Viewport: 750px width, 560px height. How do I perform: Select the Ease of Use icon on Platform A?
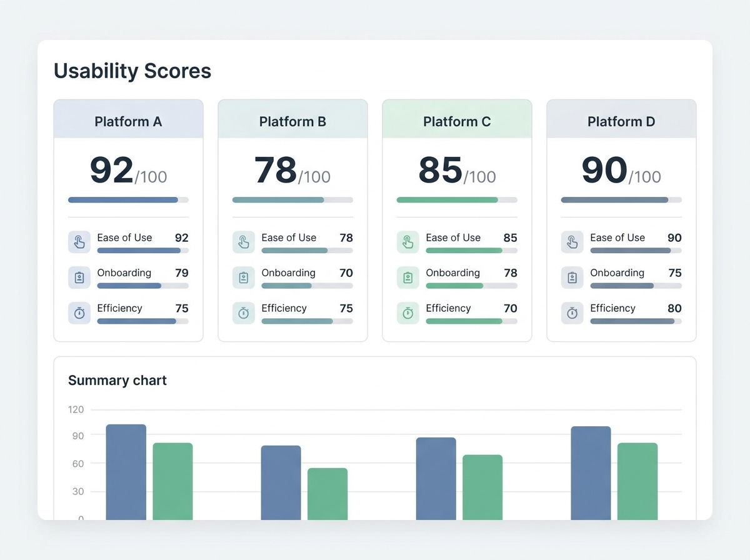[x=79, y=242]
